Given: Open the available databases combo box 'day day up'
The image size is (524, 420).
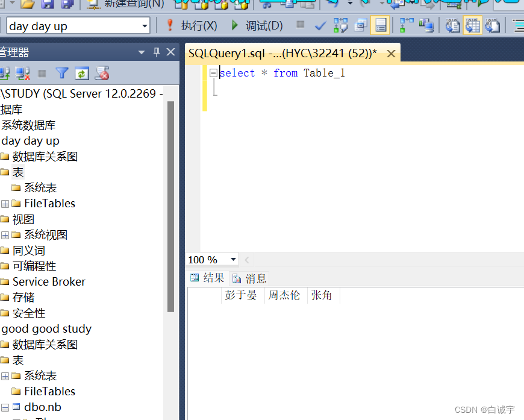Looking at the screenshot, I should point(78,26).
